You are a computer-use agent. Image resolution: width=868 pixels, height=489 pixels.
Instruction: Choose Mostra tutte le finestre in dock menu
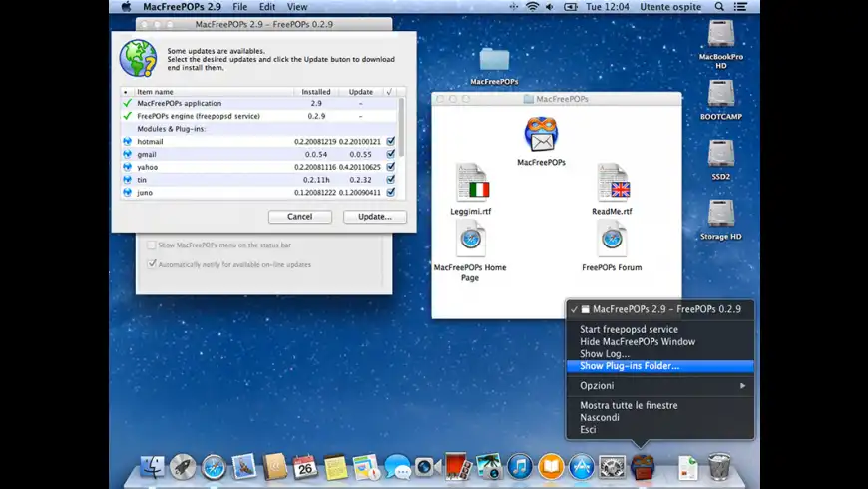(659, 405)
